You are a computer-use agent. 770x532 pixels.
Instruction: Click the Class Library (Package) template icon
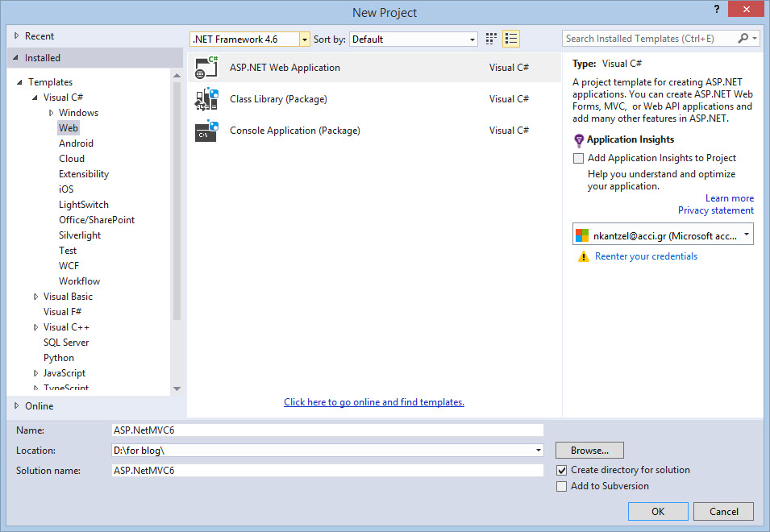206,99
